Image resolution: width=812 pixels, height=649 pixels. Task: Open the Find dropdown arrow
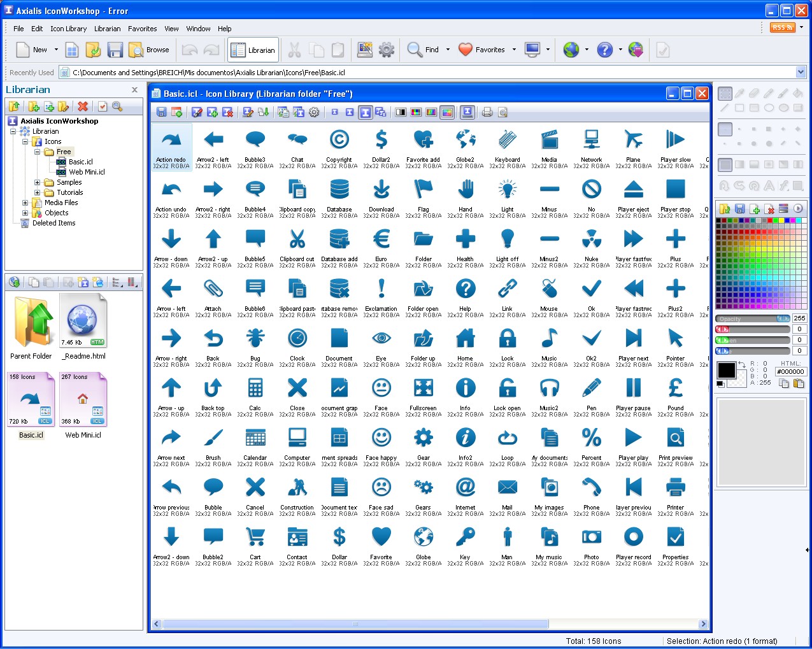coord(448,50)
